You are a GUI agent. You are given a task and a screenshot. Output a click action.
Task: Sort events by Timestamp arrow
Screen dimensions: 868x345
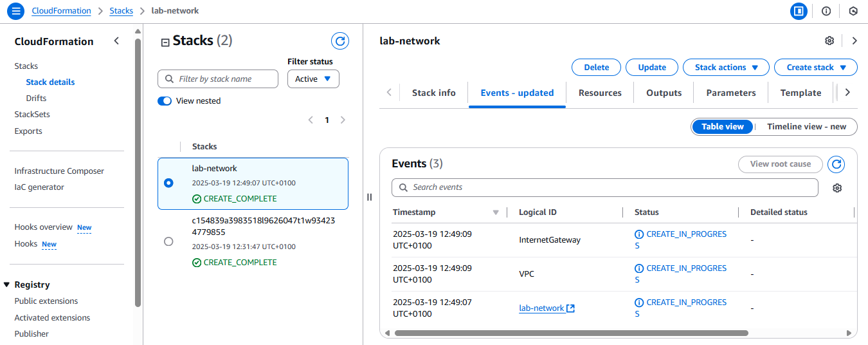click(496, 212)
